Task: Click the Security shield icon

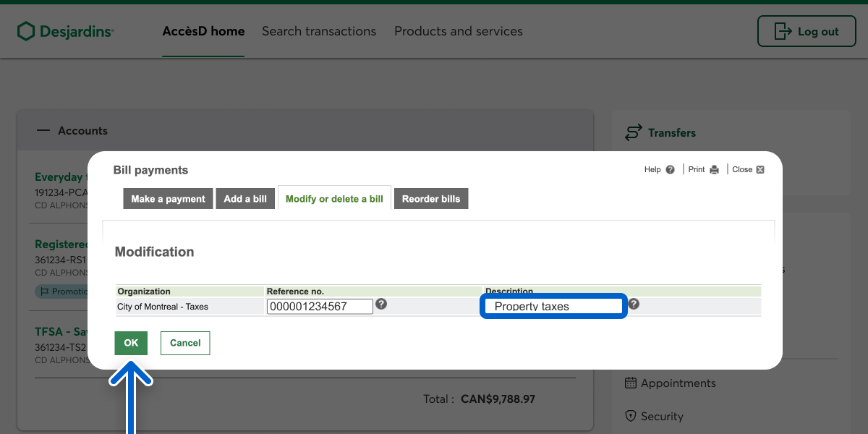Action: pyautogui.click(x=631, y=416)
